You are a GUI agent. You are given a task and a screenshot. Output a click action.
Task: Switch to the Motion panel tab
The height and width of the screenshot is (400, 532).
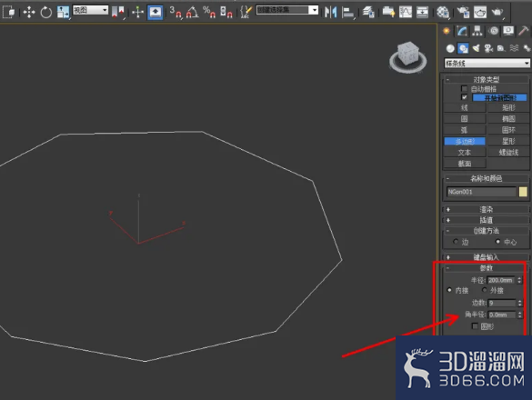(493, 31)
